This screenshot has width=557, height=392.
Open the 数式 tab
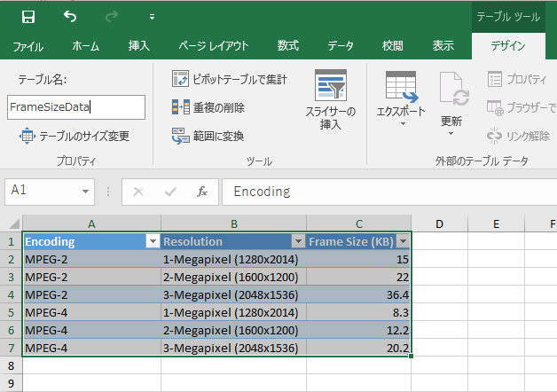[x=288, y=46]
